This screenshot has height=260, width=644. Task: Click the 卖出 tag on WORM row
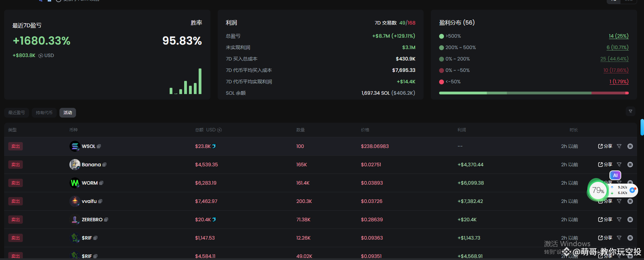pos(16,183)
